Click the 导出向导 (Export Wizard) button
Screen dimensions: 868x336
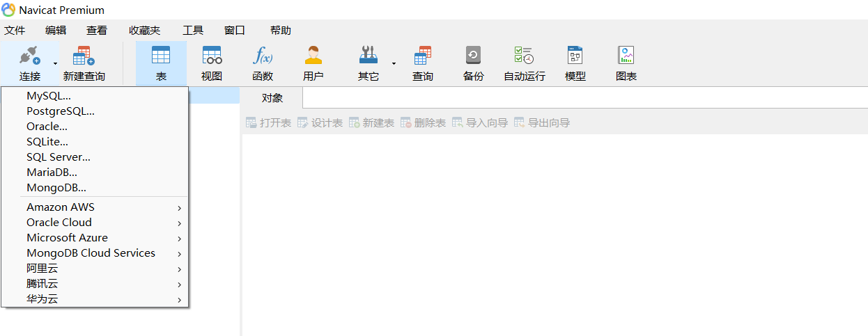542,123
